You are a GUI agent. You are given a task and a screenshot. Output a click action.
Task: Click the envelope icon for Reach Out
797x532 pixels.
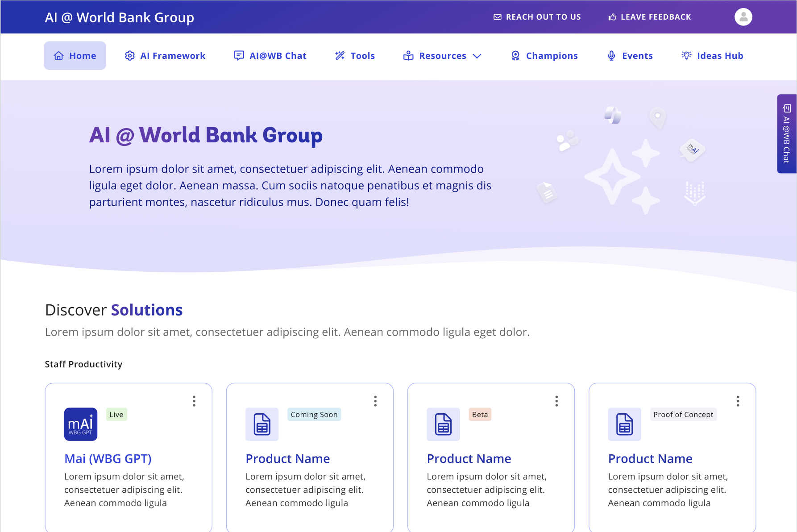coord(498,17)
